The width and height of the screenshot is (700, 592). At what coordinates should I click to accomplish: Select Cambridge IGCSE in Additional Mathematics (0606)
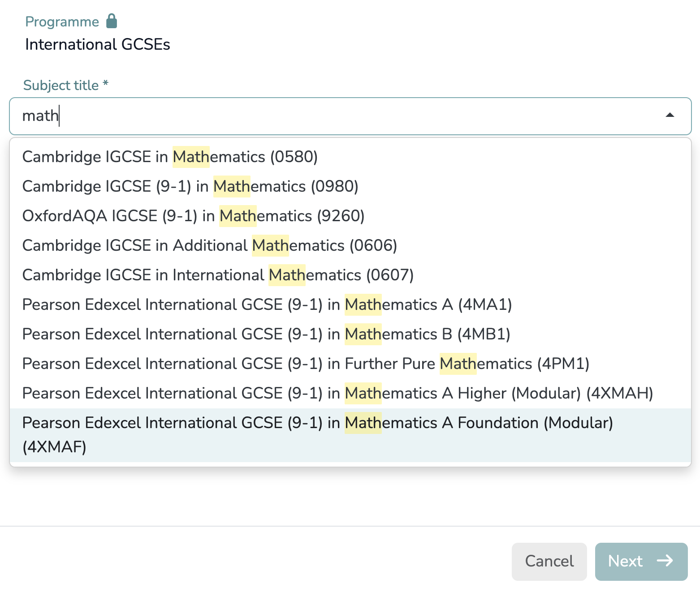click(x=350, y=245)
